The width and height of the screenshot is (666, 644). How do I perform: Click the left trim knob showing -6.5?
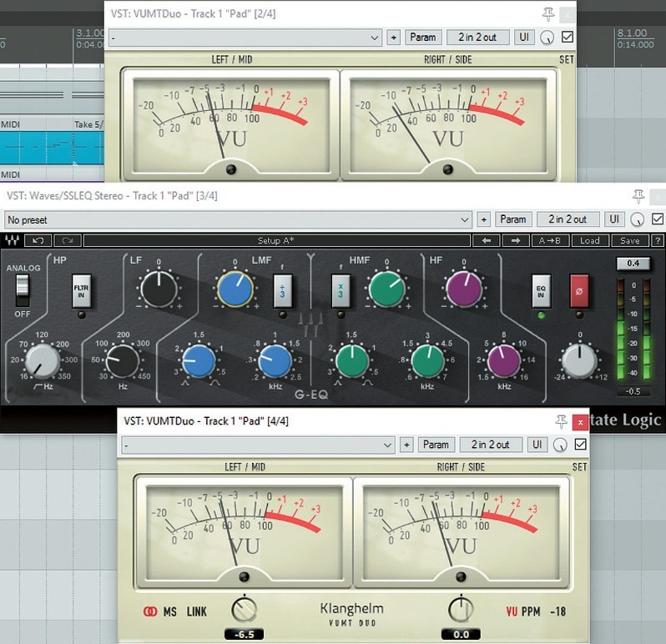pos(245,610)
